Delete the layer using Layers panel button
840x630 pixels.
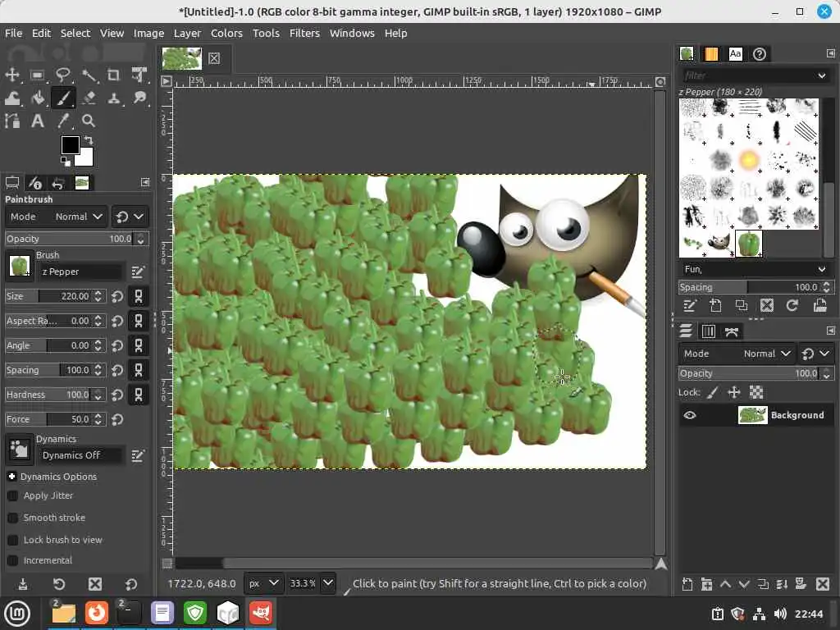[x=822, y=584]
